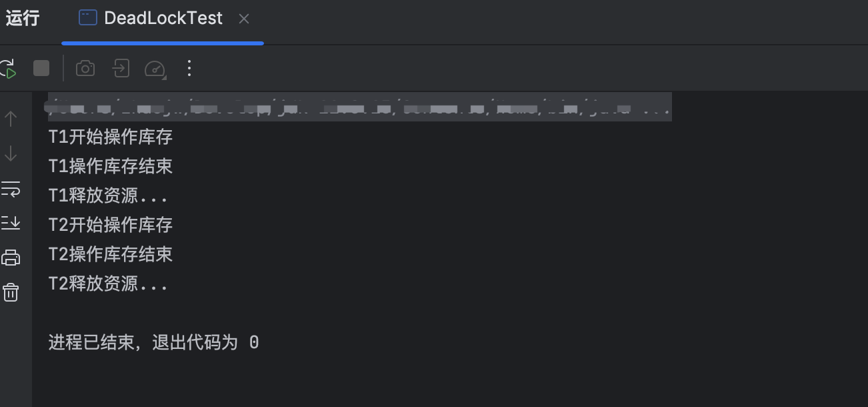Clear all console output with the trash icon
The width and height of the screenshot is (868, 407).
(x=11, y=292)
